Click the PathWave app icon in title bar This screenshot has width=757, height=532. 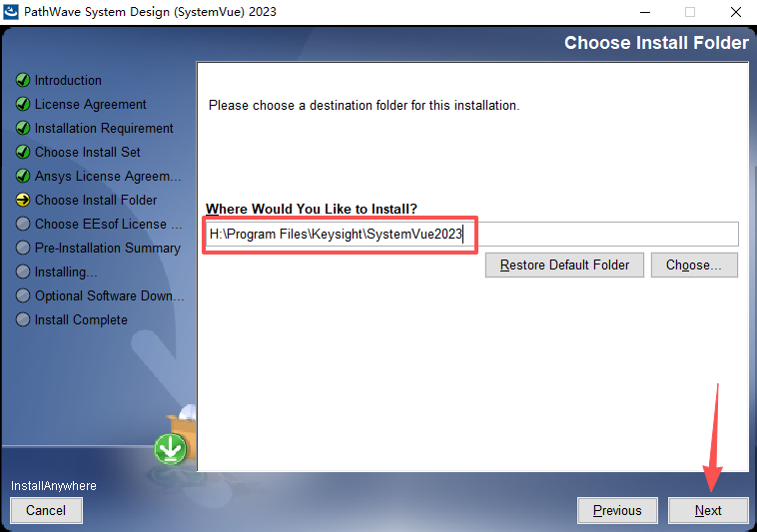[x=11, y=12]
